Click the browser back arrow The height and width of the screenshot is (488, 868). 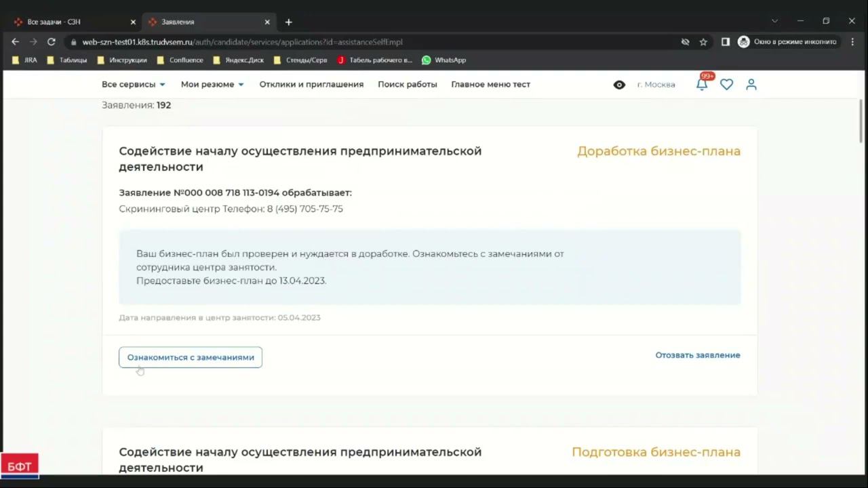[16, 41]
